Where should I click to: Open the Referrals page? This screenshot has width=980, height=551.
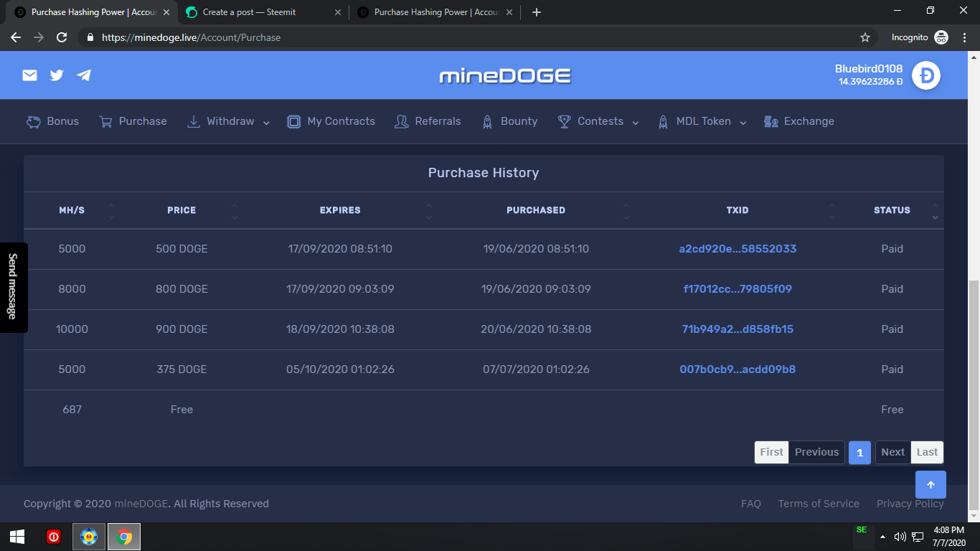[428, 121]
